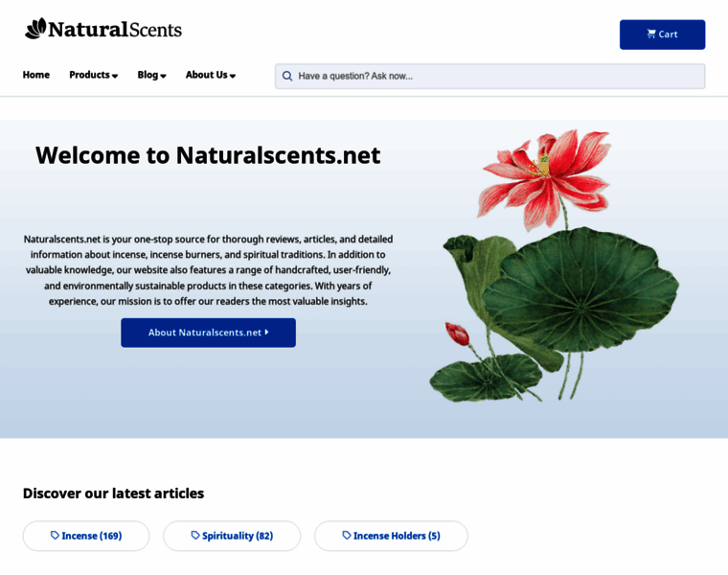Click the NaturalScents wordmark text
The width and height of the screenshot is (728, 575).
(115, 30)
